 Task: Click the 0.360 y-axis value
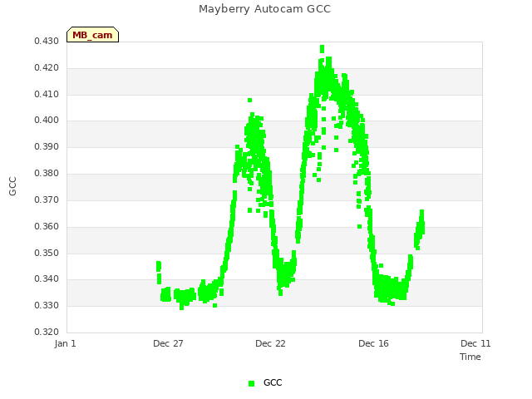[47, 226]
